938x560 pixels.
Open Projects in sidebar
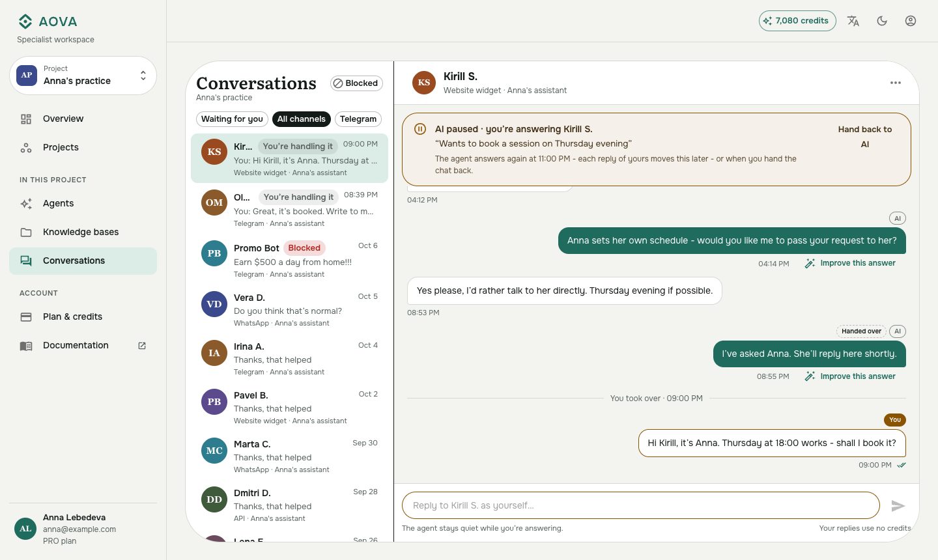click(x=83, y=147)
